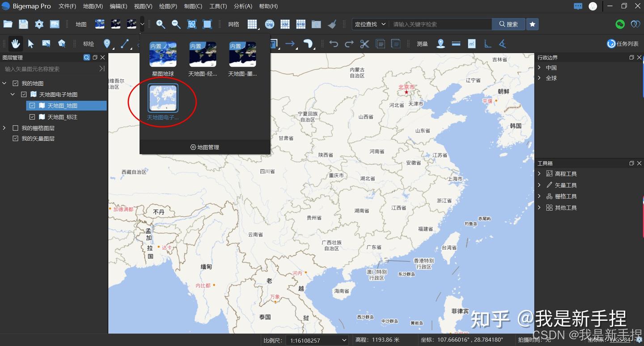Check the 我的栅格图层 checkbox

point(15,128)
